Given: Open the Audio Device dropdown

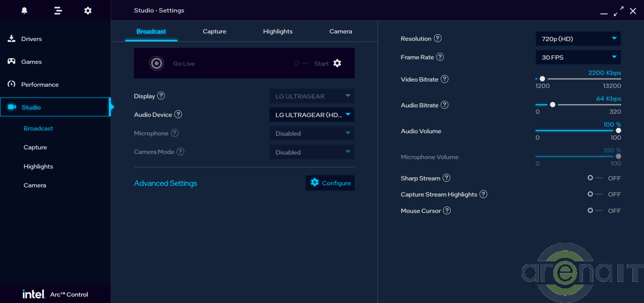Looking at the screenshot, I should tap(312, 115).
